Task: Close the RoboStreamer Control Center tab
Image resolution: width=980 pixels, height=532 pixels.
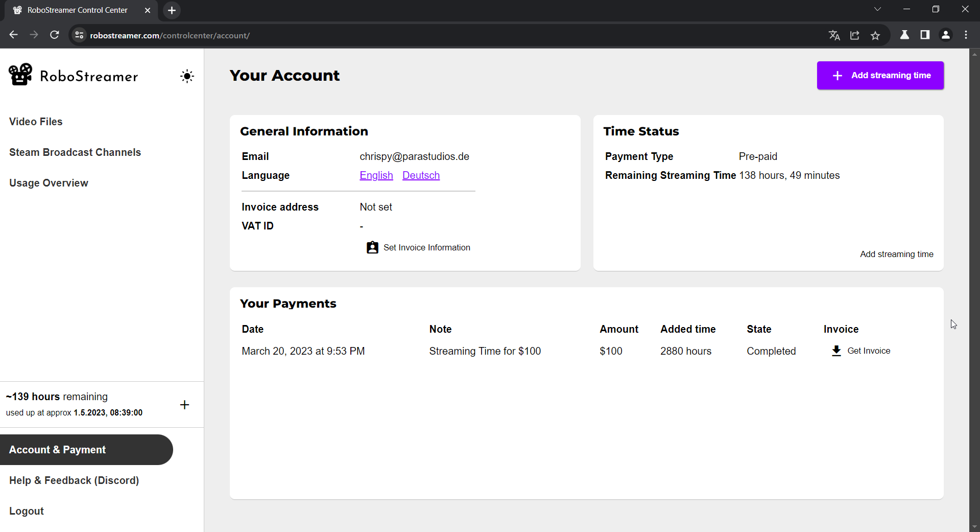Action: pos(148,10)
